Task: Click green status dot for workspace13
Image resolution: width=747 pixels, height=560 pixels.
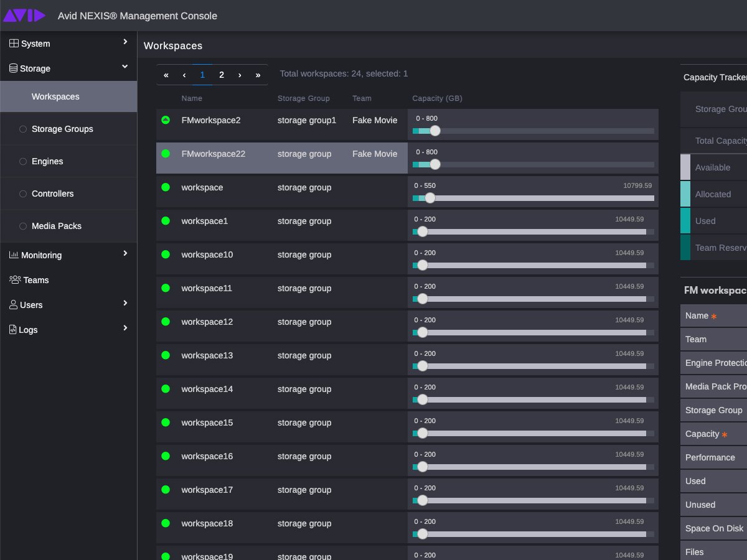Action: [x=166, y=355]
